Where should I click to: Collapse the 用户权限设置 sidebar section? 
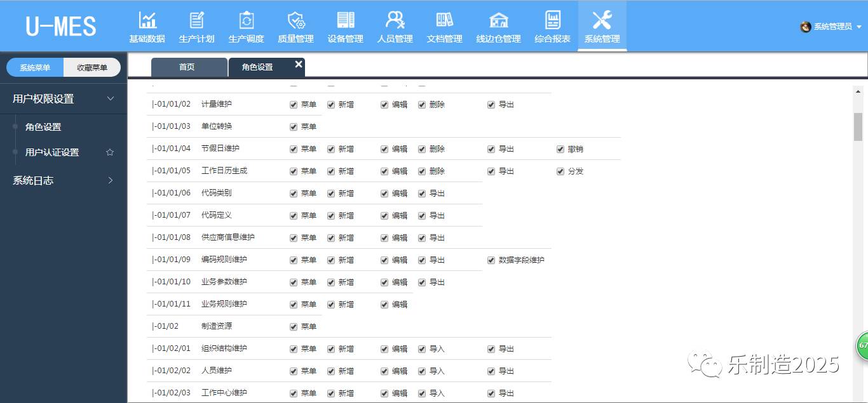(x=111, y=99)
